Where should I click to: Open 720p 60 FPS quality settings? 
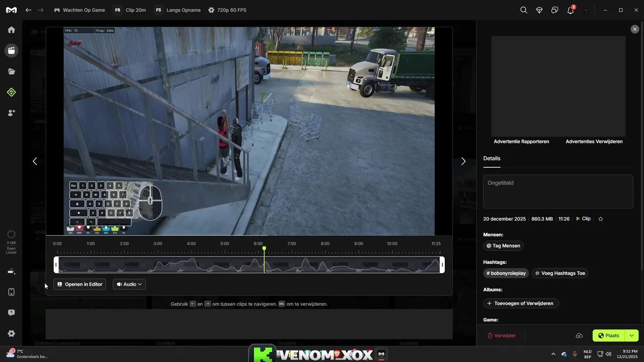pos(227,10)
